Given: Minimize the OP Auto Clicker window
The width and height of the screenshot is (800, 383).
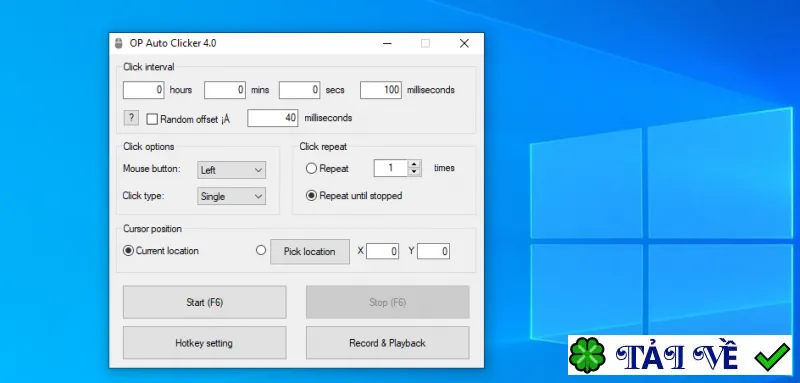Looking at the screenshot, I should point(388,43).
